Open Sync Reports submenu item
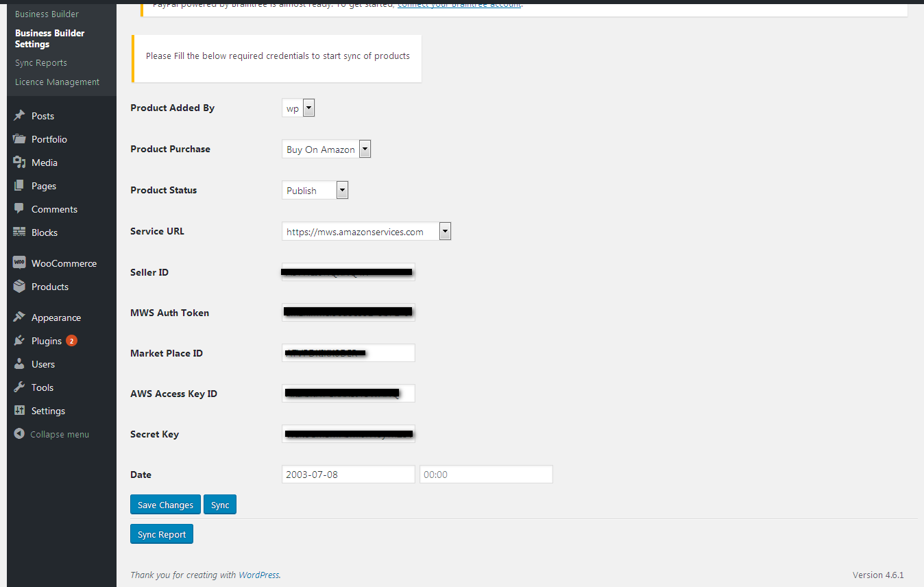 41,63
